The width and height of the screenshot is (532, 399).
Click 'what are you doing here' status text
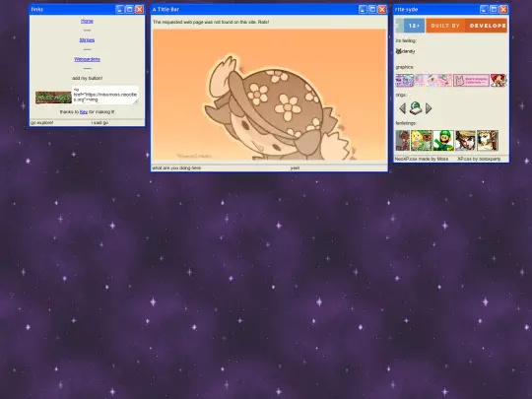[x=176, y=167]
